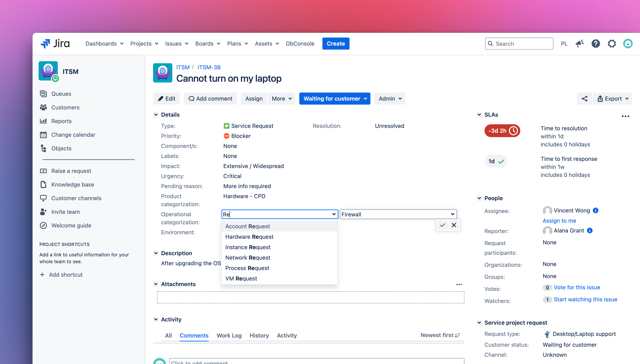Screen dimensions: 640x364
Task: Open Queues in the sidebar
Action: pyautogui.click(x=61, y=94)
